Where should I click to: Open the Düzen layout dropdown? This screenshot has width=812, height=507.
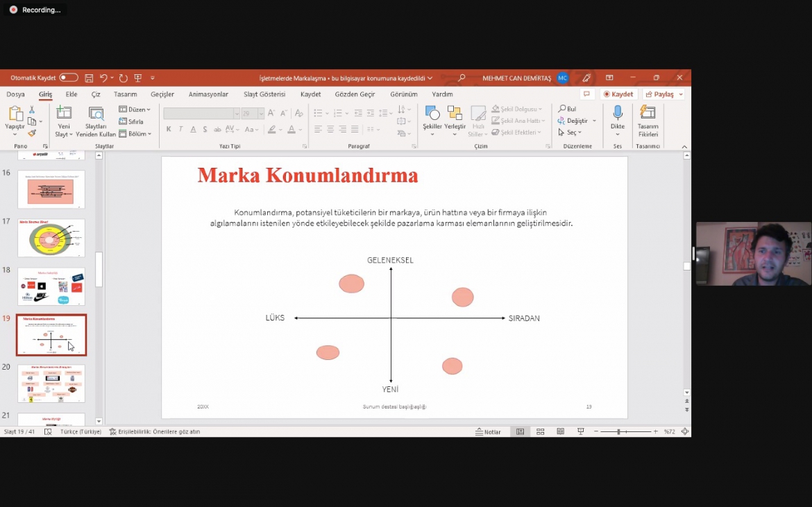pos(135,109)
